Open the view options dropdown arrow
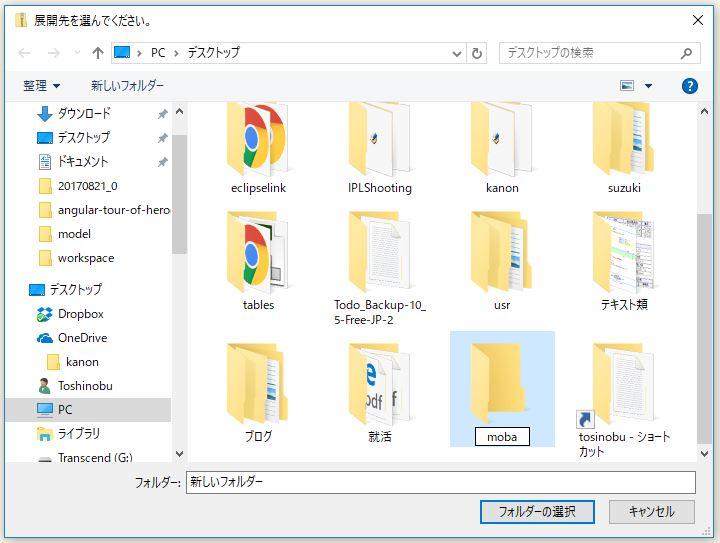 pos(648,86)
